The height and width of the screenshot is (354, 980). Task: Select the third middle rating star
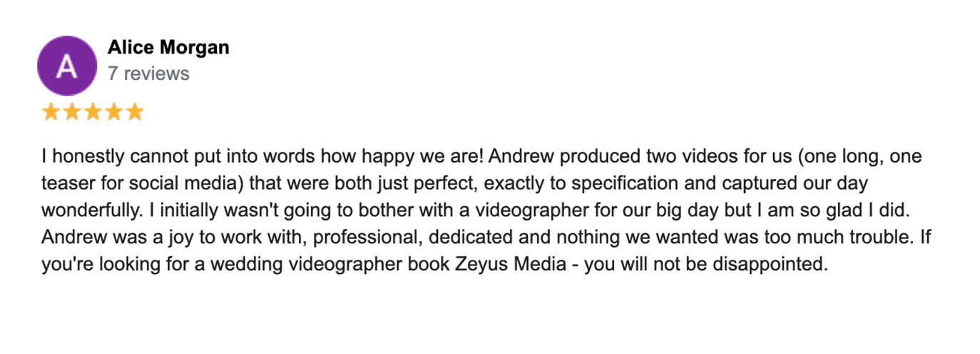(93, 112)
